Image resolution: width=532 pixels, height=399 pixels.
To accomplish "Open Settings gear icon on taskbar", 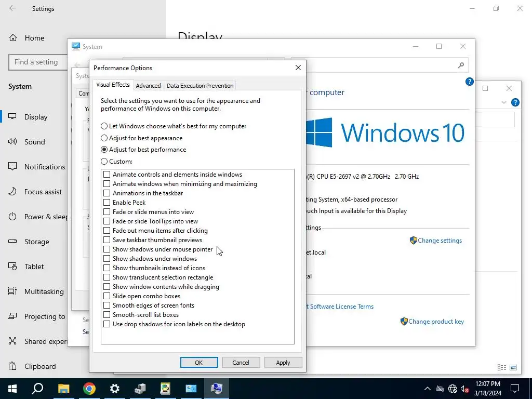I will tap(114, 389).
